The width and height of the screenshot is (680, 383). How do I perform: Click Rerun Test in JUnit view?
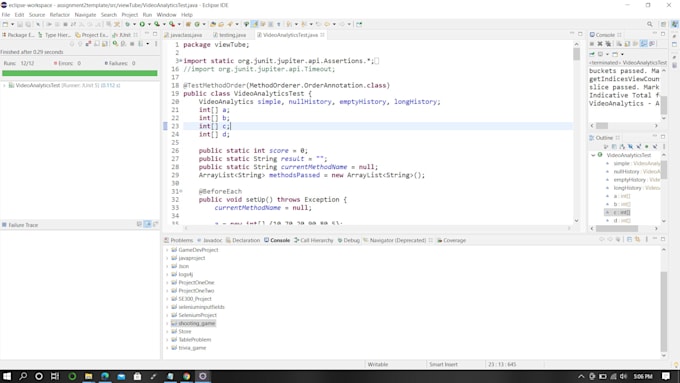pos(115,44)
